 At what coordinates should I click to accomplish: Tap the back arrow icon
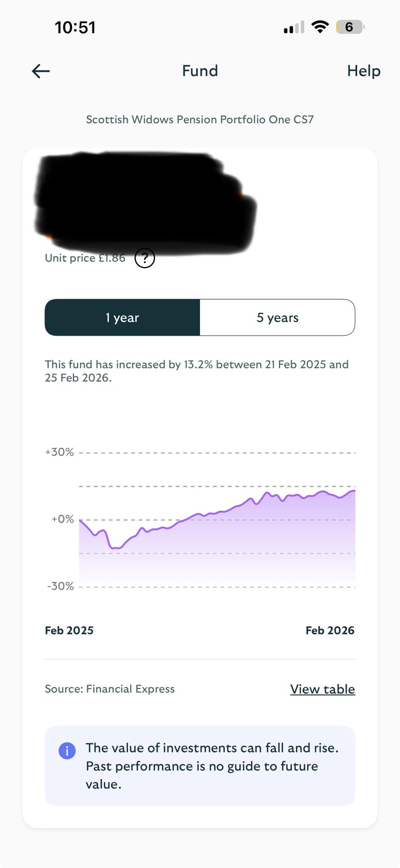click(41, 71)
